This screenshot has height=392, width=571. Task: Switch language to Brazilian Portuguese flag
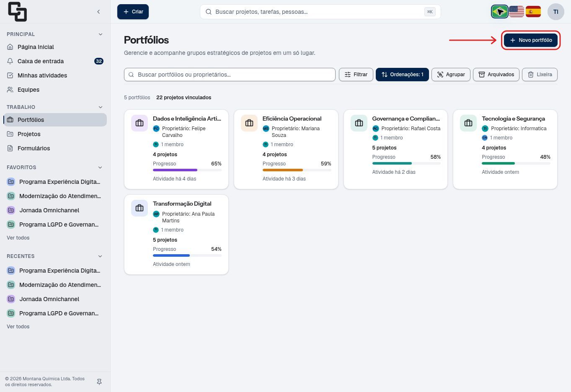pos(499,12)
